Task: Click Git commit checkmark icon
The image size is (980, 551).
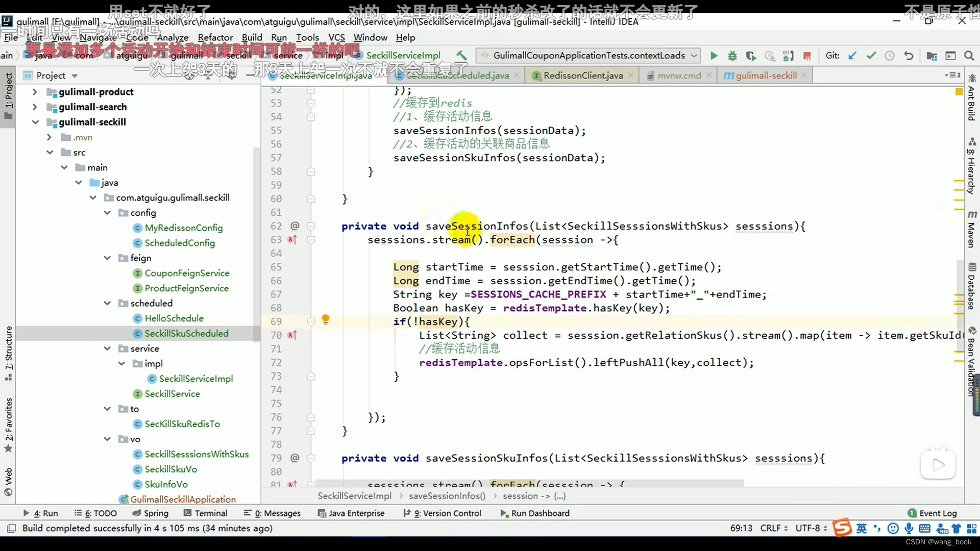Action: [x=871, y=56]
